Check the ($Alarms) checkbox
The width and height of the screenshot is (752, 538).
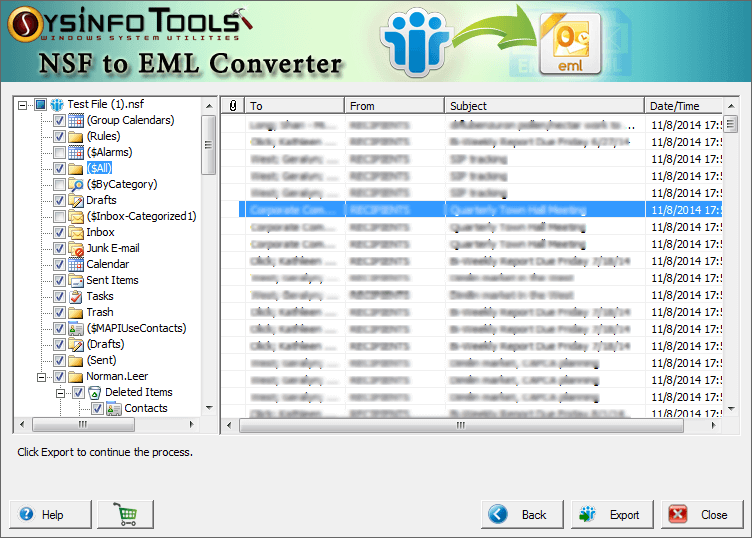coord(59,152)
